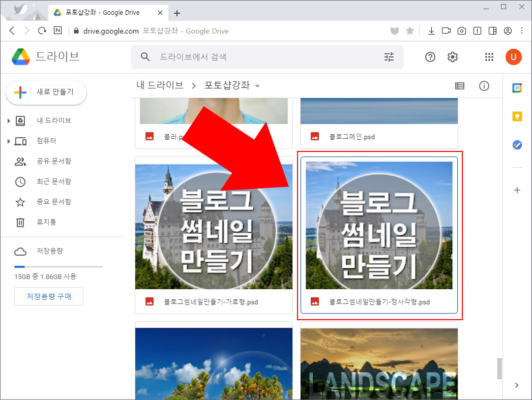This screenshot has height=400, width=532.
Task: Click file name 블로그썸네일만들기-가로형.psd
Action: [211, 302]
